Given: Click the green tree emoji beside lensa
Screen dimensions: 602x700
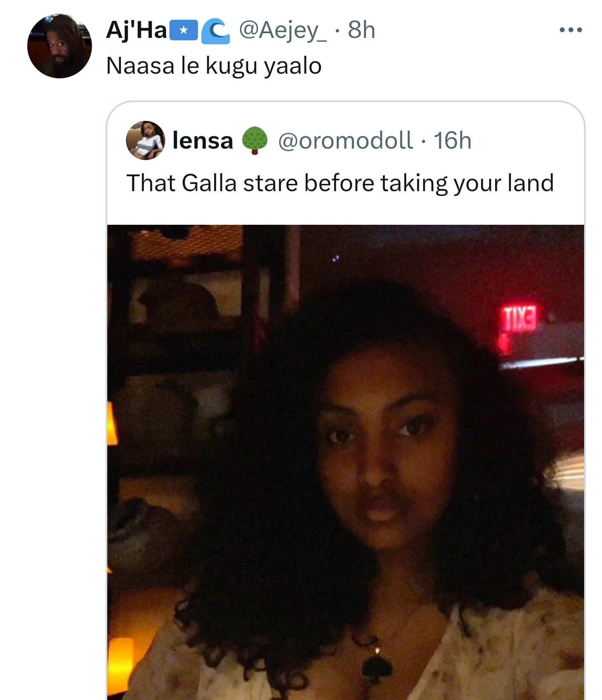Looking at the screenshot, I should (255, 140).
